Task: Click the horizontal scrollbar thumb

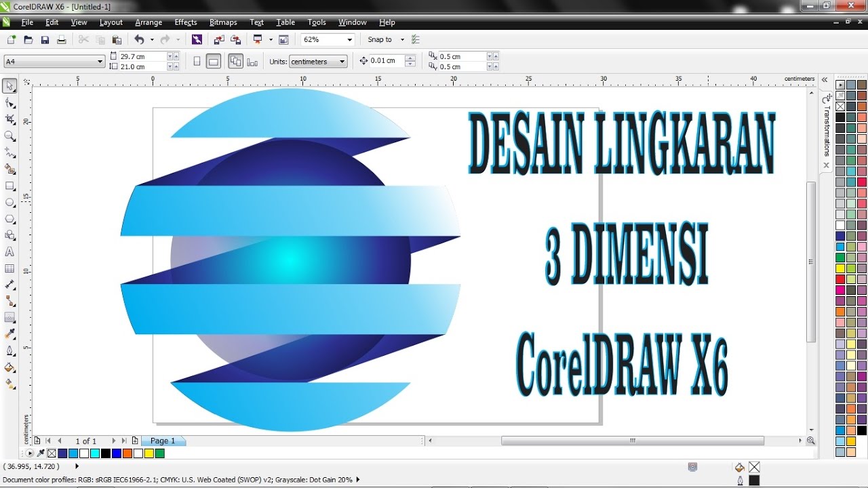Action: (633, 441)
